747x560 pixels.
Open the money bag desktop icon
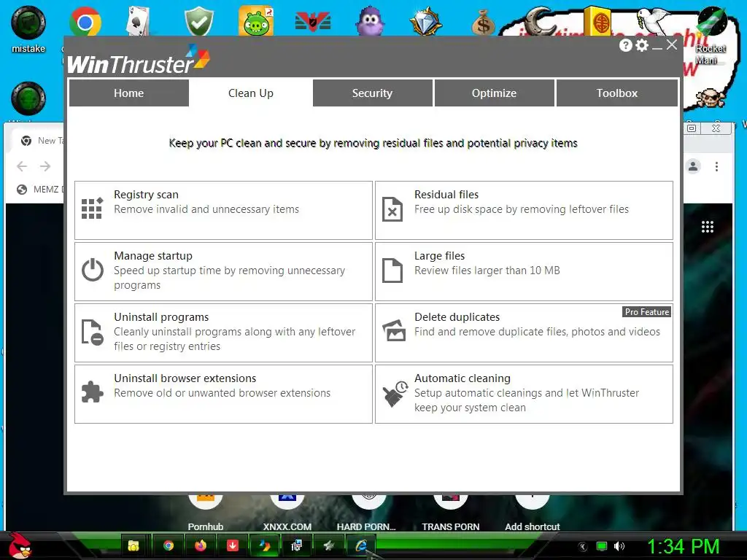coord(483,22)
